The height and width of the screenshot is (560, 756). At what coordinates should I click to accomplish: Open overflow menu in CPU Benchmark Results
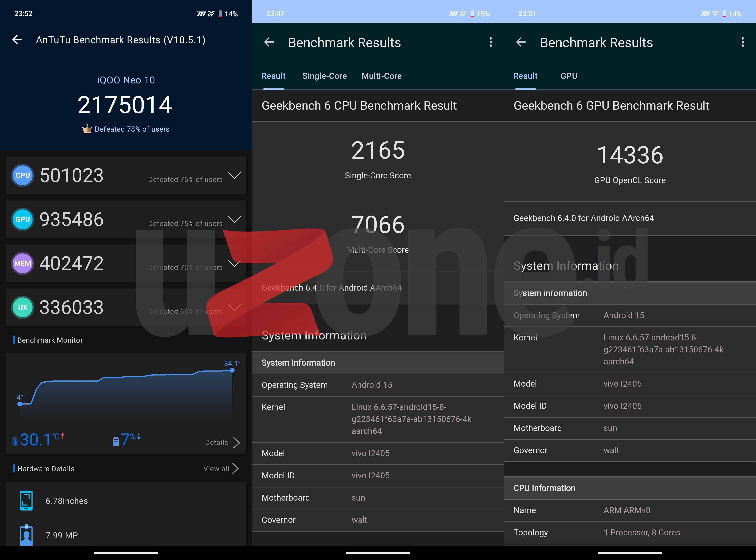click(x=491, y=42)
